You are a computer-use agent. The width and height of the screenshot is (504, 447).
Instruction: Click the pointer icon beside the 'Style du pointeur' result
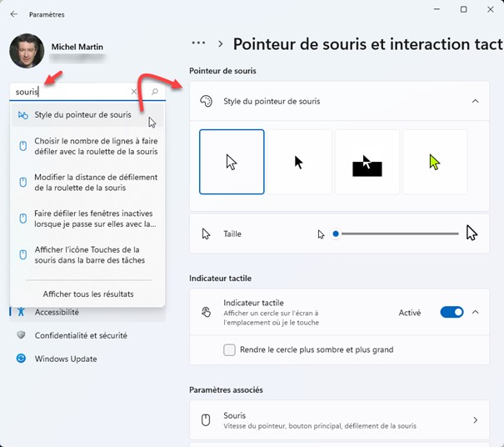[x=23, y=115]
